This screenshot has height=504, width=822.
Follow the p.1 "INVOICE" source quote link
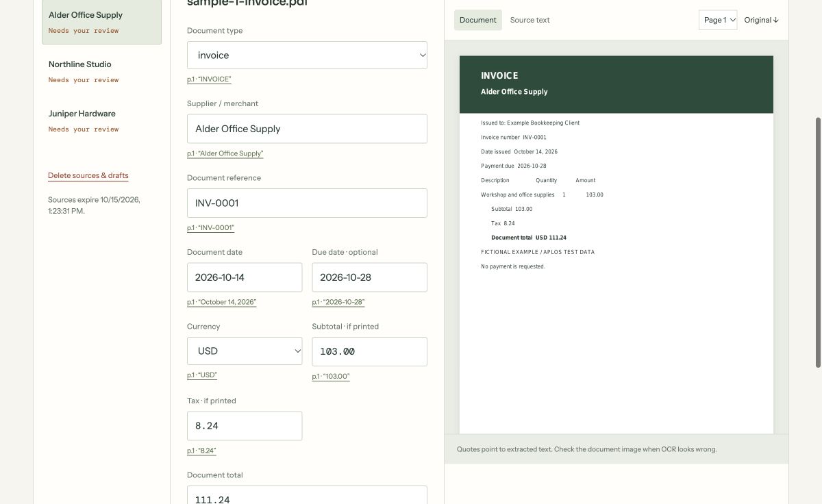209,79
